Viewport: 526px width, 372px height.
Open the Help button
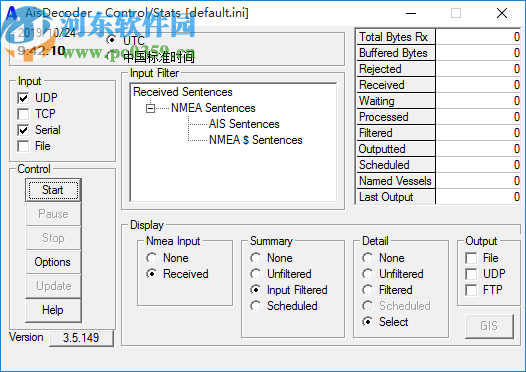(53, 310)
